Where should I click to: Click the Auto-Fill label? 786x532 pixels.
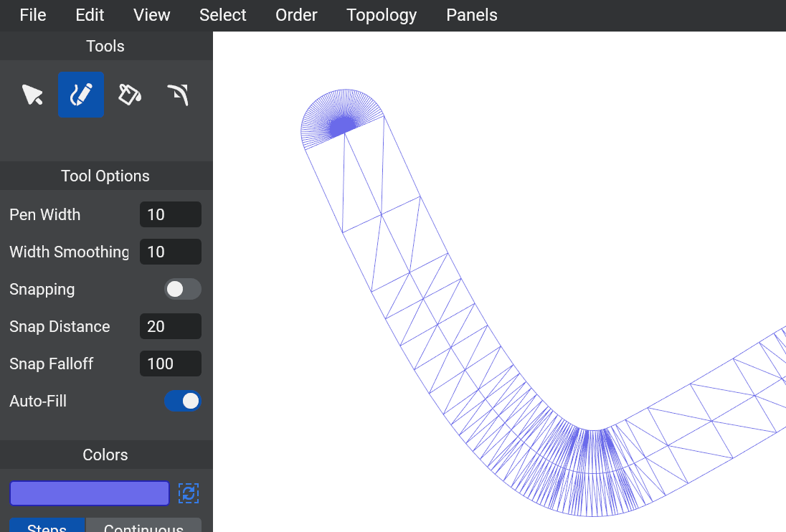tap(38, 401)
